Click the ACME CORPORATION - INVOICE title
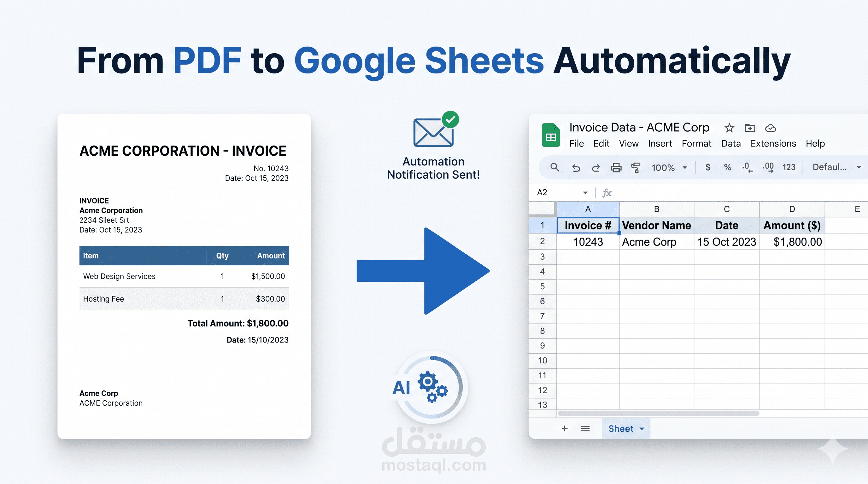This screenshot has width=868, height=484. [183, 151]
